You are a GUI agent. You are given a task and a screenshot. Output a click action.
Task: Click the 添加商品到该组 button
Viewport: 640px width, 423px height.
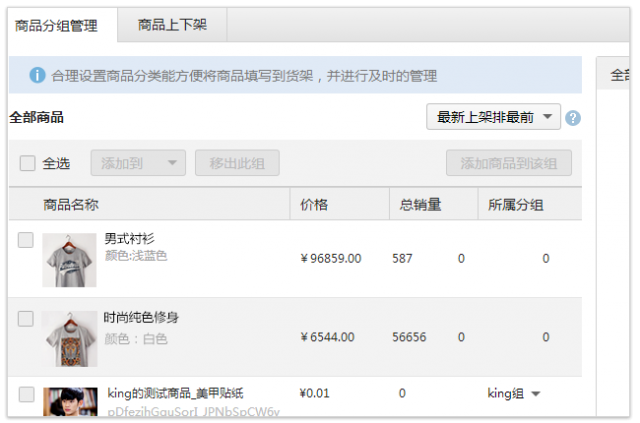pyautogui.click(x=508, y=163)
